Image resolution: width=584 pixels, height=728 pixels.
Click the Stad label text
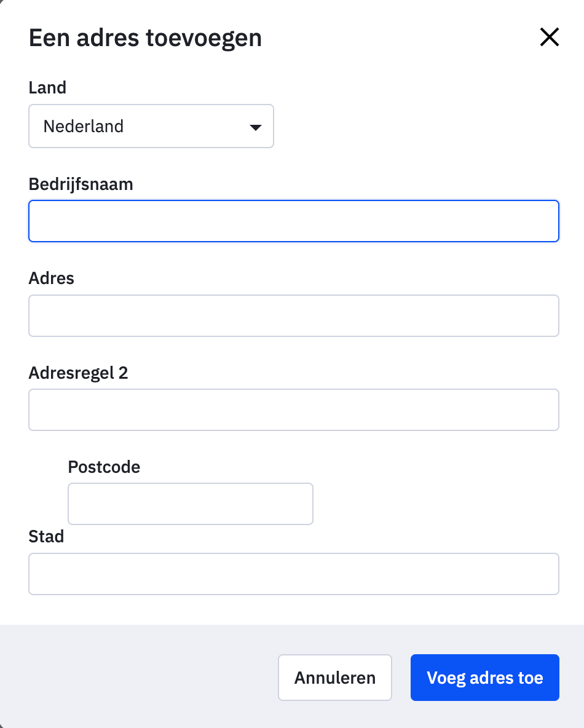(x=46, y=537)
